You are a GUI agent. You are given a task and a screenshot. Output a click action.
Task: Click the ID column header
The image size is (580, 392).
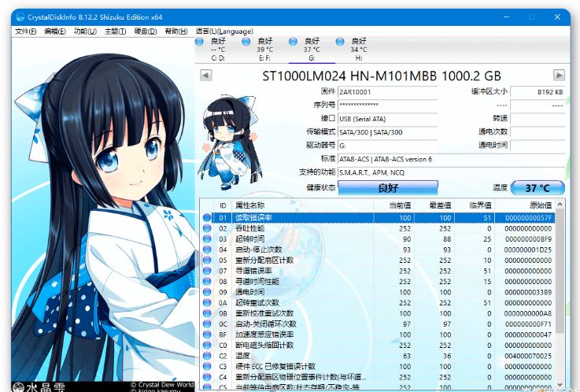click(223, 205)
